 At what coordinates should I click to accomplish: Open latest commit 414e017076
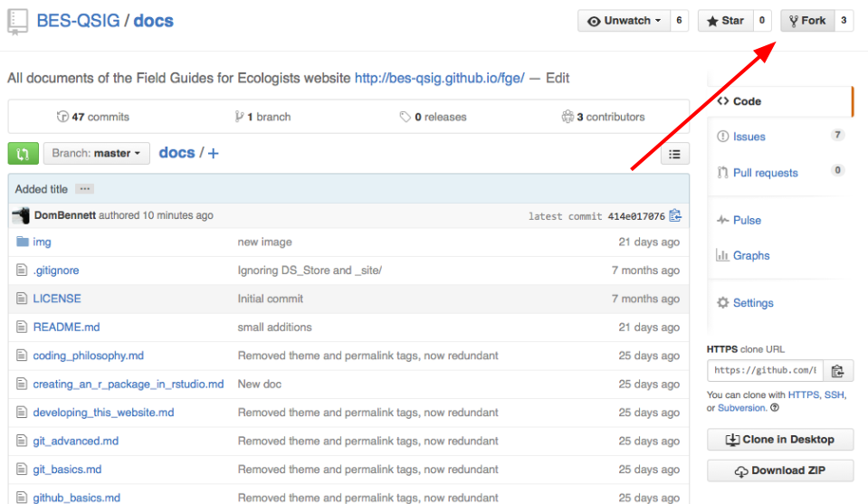tap(636, 216)
